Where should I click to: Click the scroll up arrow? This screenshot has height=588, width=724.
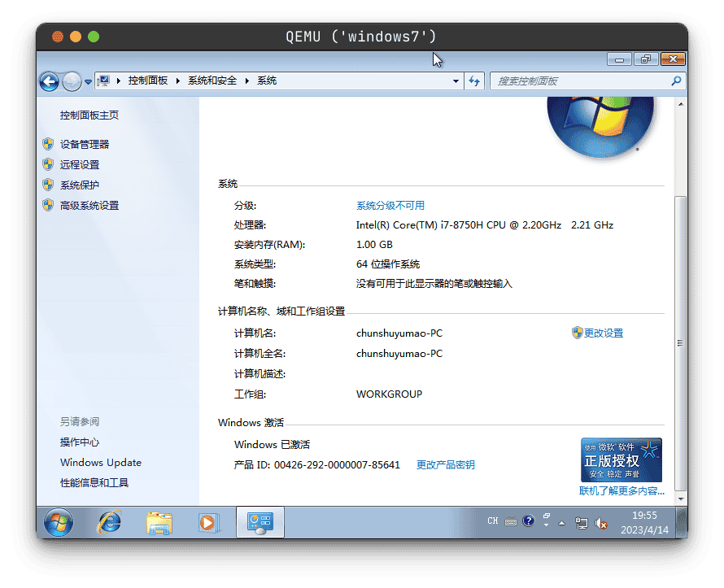click(681, 104)
